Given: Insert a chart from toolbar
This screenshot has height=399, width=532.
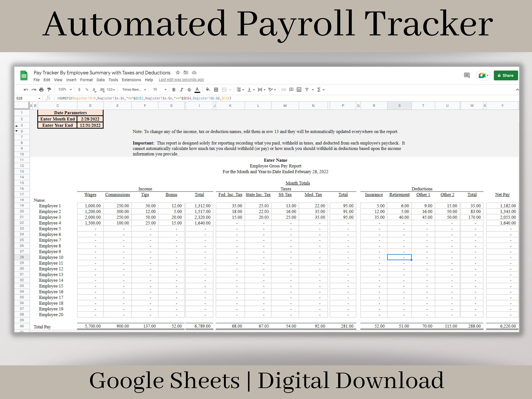Looking at the screenshot, I should pos(299,90).
